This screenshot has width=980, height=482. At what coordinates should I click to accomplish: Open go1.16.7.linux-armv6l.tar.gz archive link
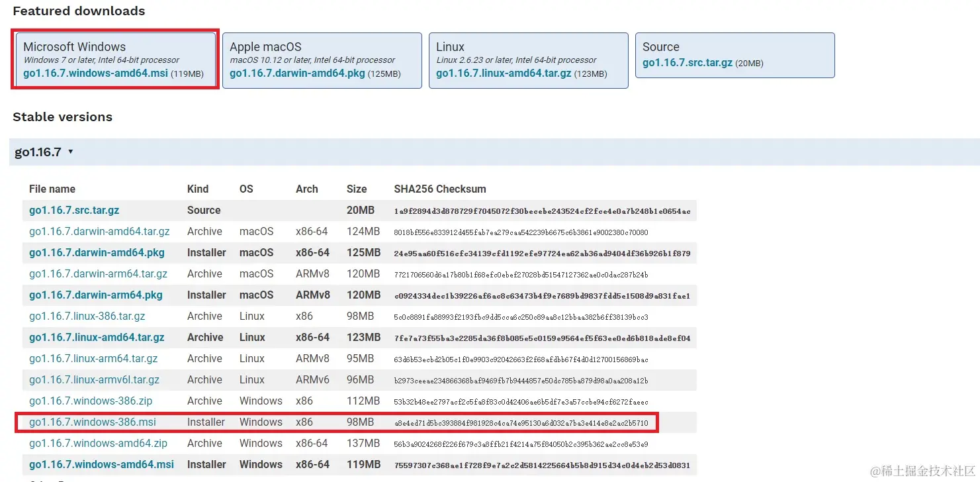click(x=95, y=379)
